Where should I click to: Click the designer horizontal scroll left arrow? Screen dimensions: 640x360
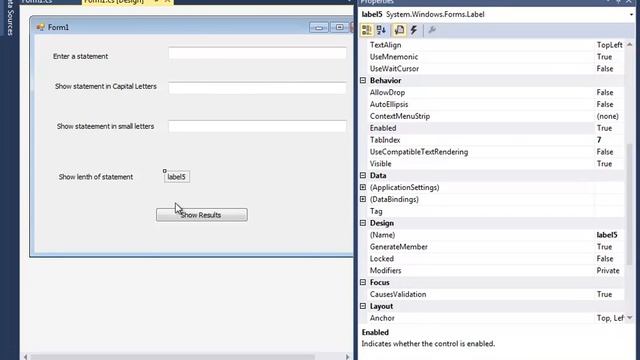coord(25,357)
